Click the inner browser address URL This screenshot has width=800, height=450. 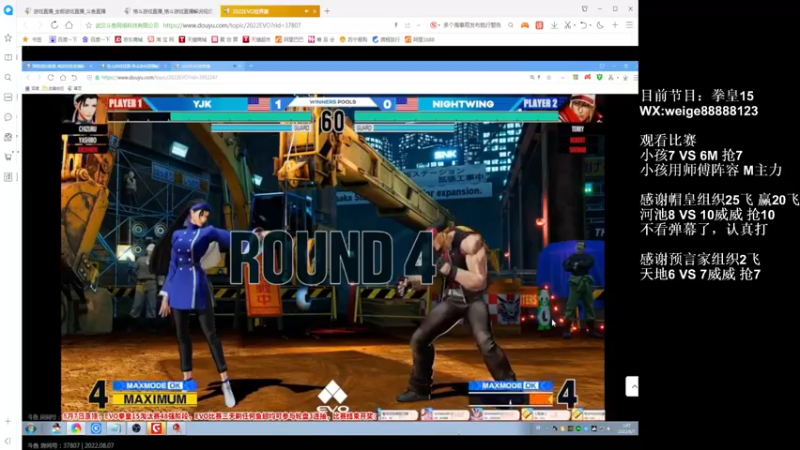click(159, 78)
